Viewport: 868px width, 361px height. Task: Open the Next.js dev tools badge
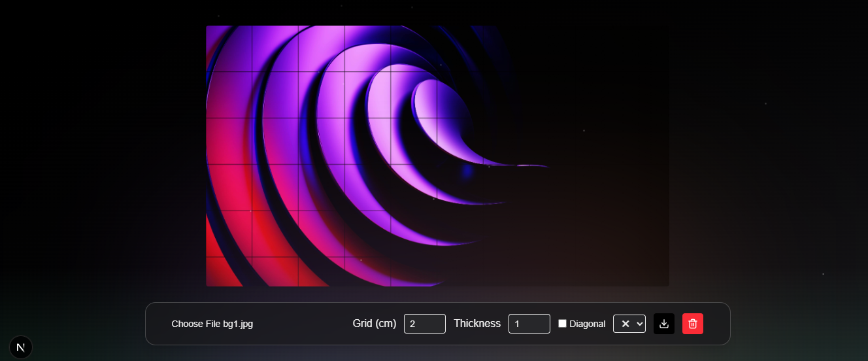pyautogui.click(x=21, y=347)
